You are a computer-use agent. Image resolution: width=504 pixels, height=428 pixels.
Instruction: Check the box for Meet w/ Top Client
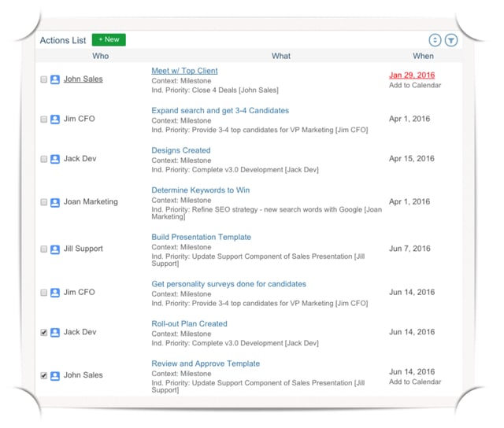[44, 79]
